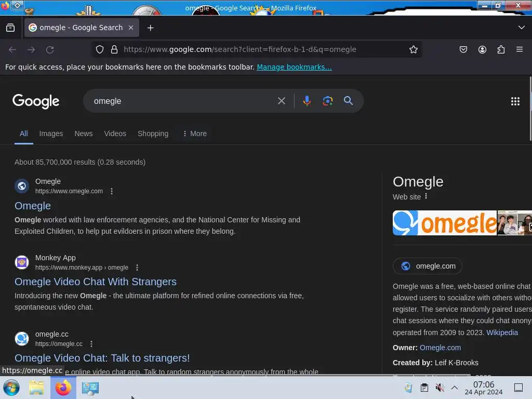Open Omegle Video Chat: Talk to strangers link
The width and height of the screenshot is (532, 399).
pyautogui.click(x=102, y=358)
